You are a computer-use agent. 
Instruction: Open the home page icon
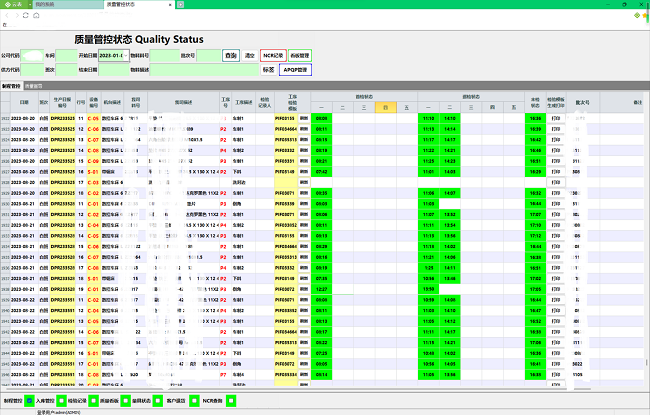36,15
